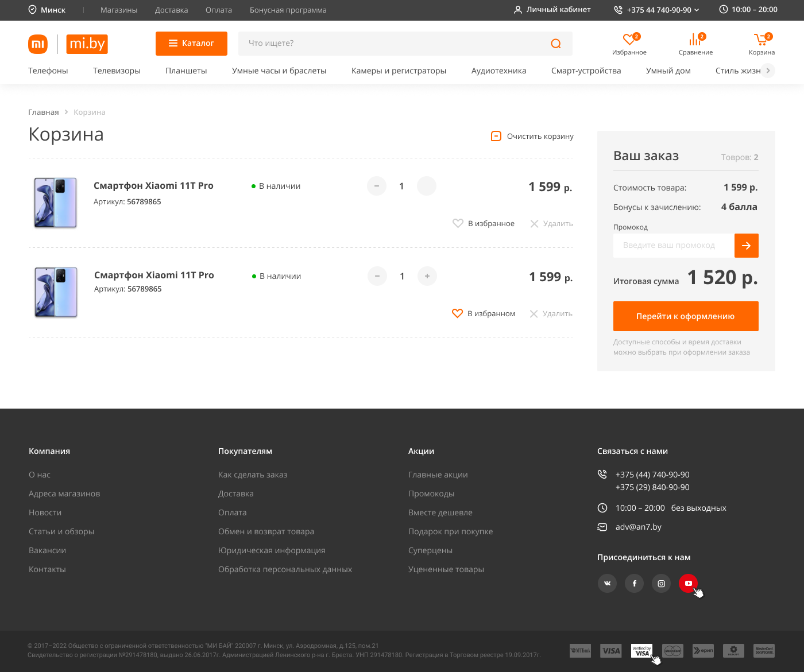This screenshot has width=804, height=672.
Task: Open the YouTube social link
Action: tap(688, 583)
